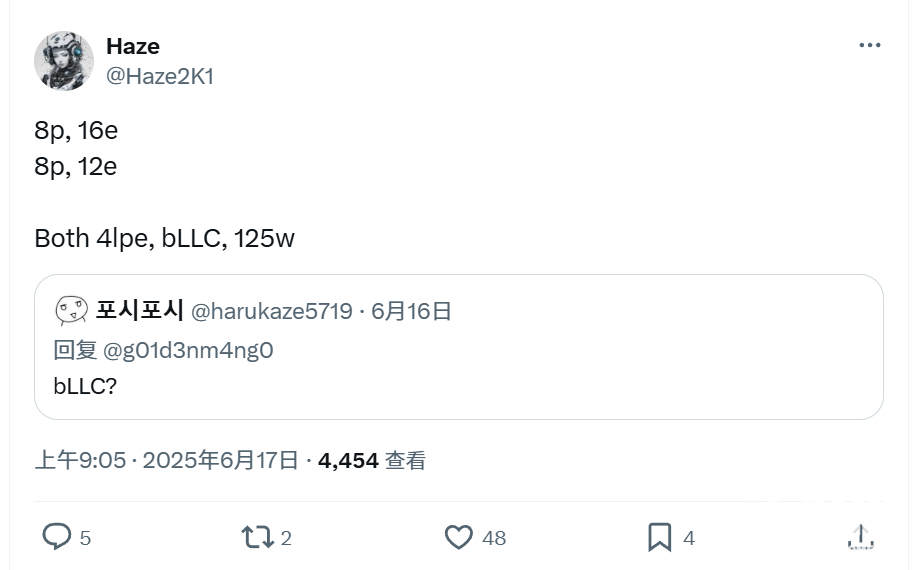Viewport: 914px width, 570px height.
Task: Open the quoted tweet text bLLC?
Action: click(85, 386)
